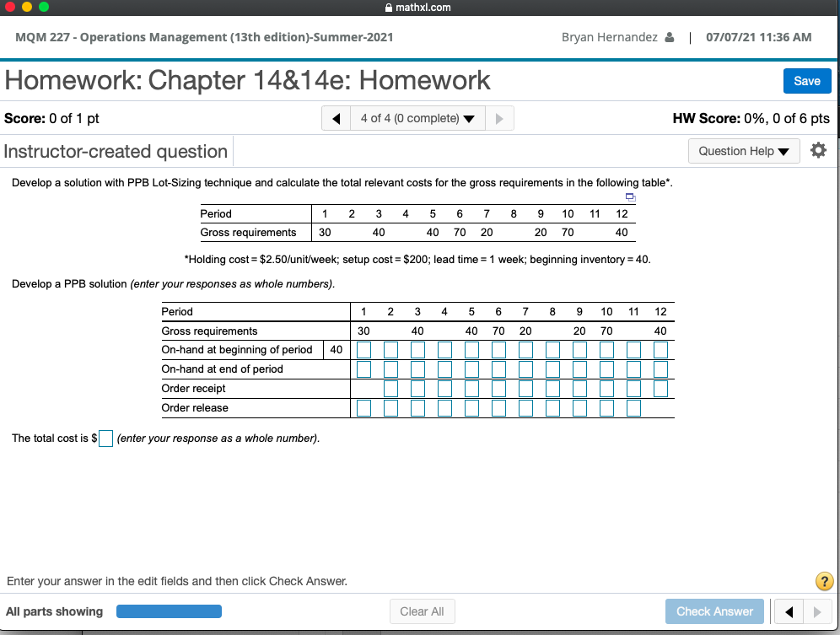The width and height of the screenshot is (840, 635).
Task: Check the last Order receipt box in period 12
Action: point(660,388)
